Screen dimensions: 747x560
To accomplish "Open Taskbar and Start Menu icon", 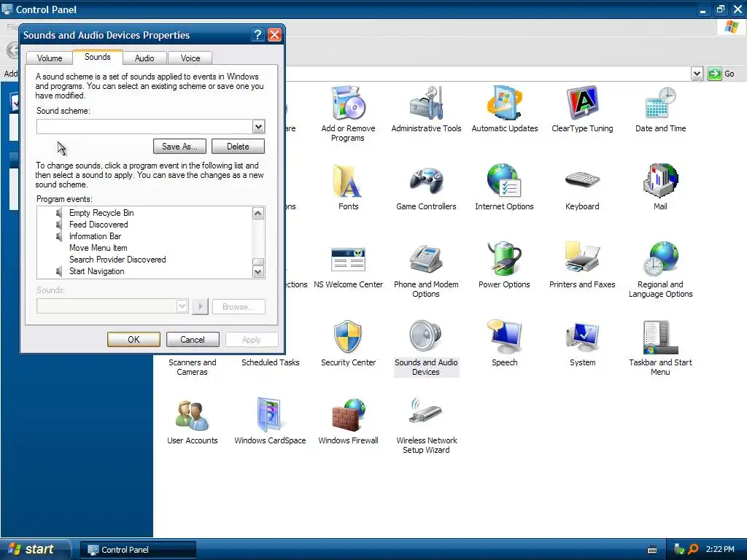I will (x=660, y=338).
